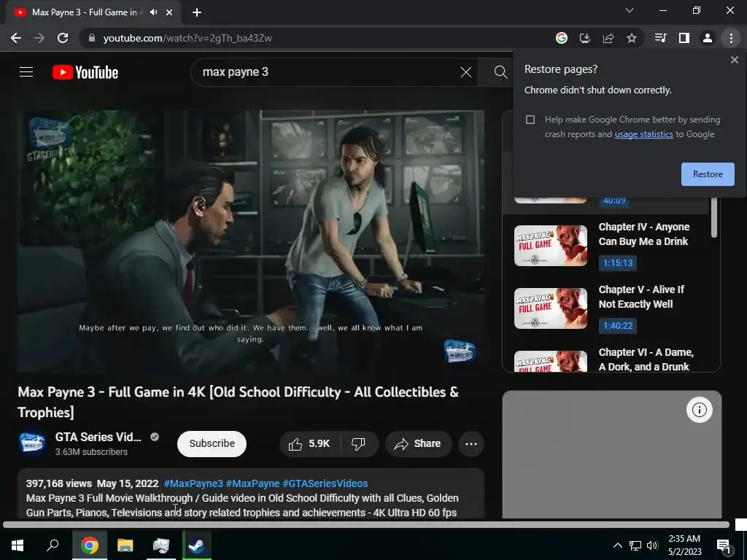Click the Restore button
The height and width of the screenshot is (560, 747).
708,174
